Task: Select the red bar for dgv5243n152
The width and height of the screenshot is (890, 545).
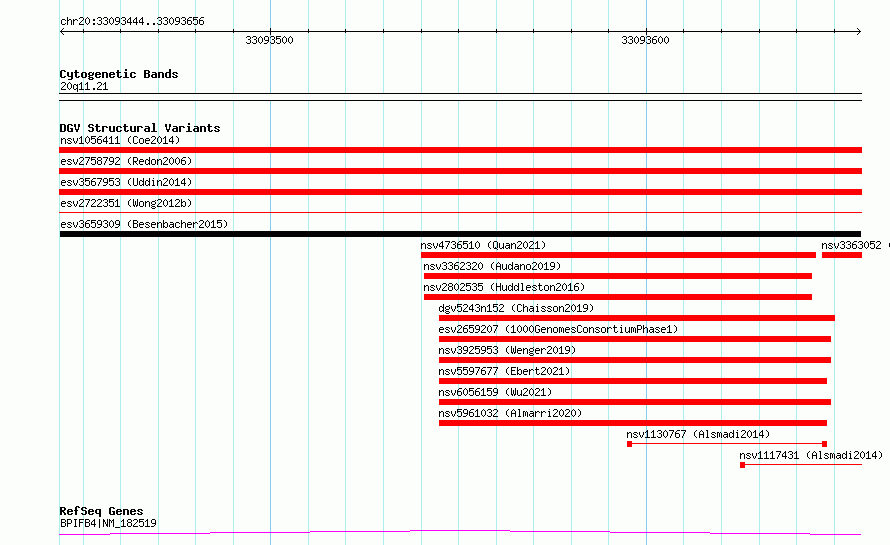Action: 637,318
